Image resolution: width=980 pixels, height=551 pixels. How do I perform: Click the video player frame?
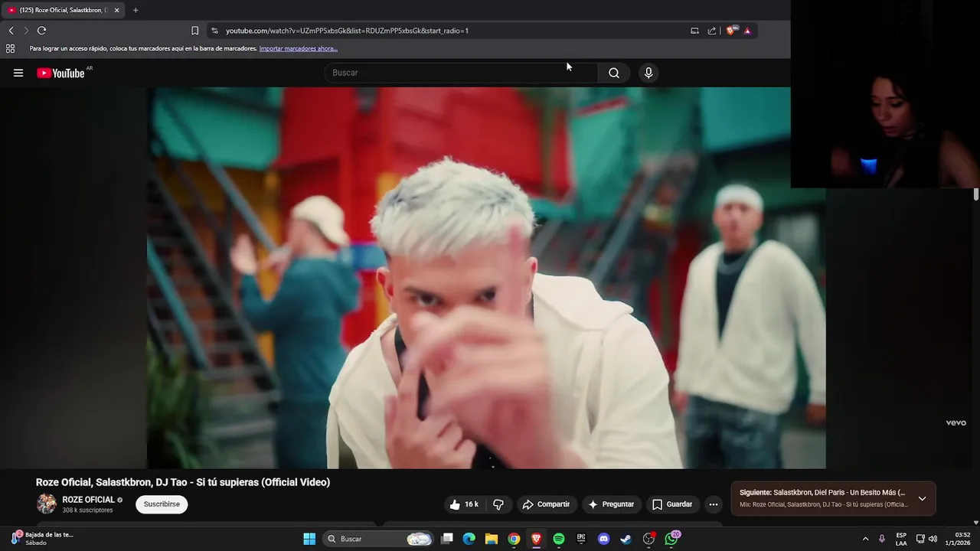486,277
